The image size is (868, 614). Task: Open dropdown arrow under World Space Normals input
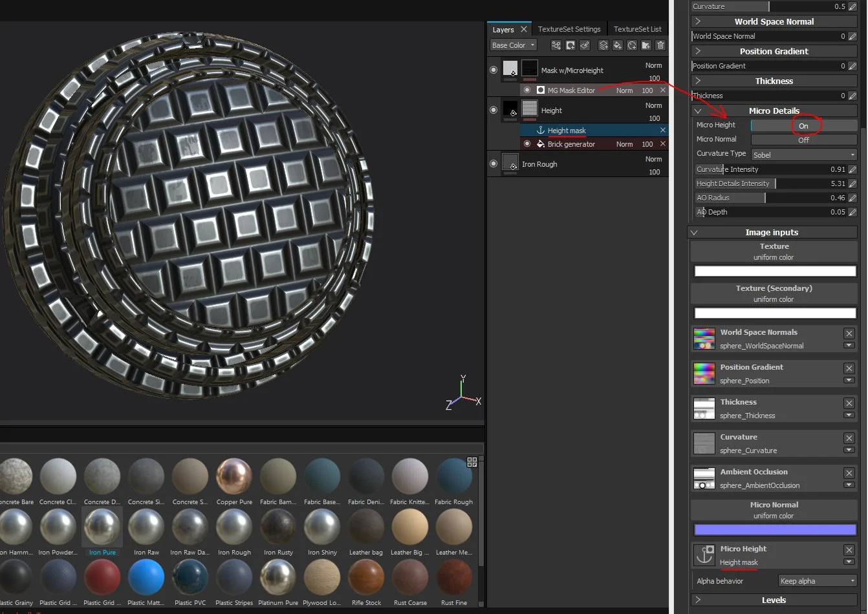pyautogui.click(x=849, y=346)
